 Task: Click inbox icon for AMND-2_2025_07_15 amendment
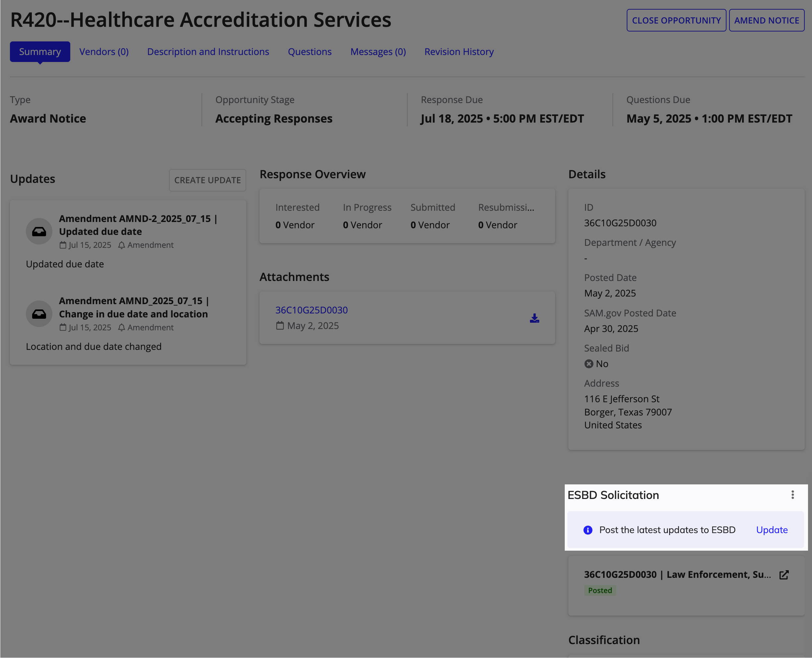[39, 231]
